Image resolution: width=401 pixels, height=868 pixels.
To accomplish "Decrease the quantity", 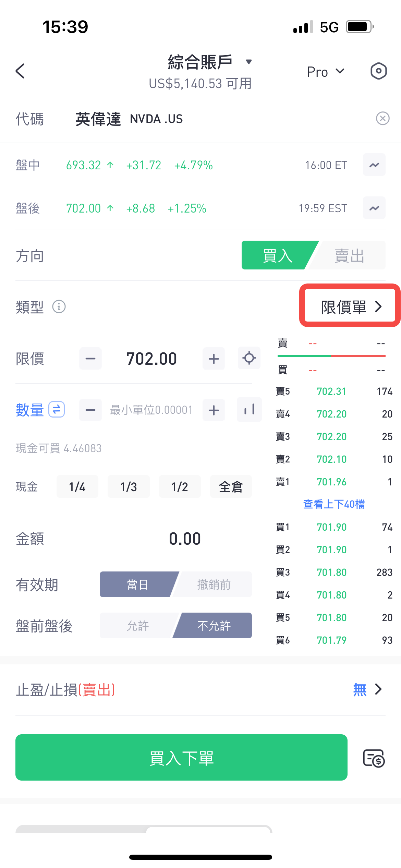I will tap(90, 410).
